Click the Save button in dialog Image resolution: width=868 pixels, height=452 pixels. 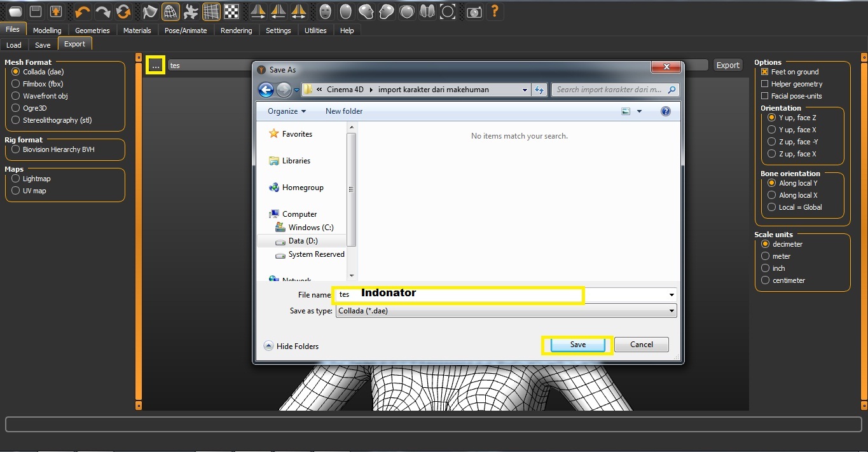pos(577,345)
